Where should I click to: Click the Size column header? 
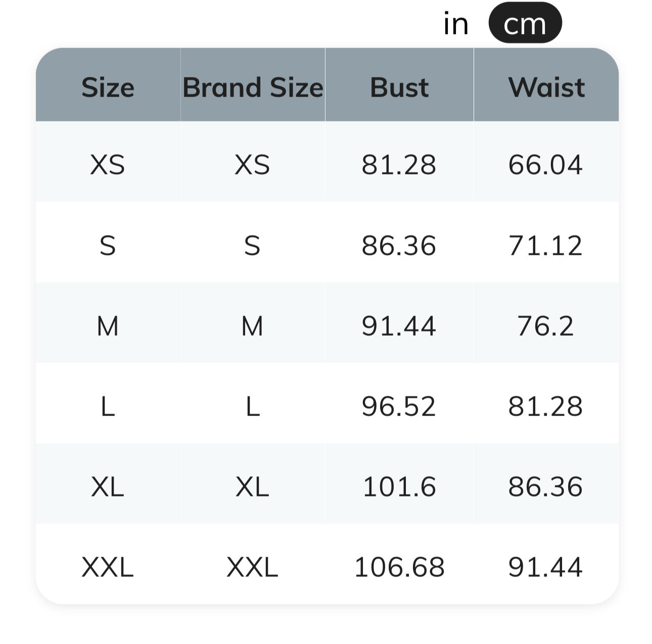tap(108, 87)
